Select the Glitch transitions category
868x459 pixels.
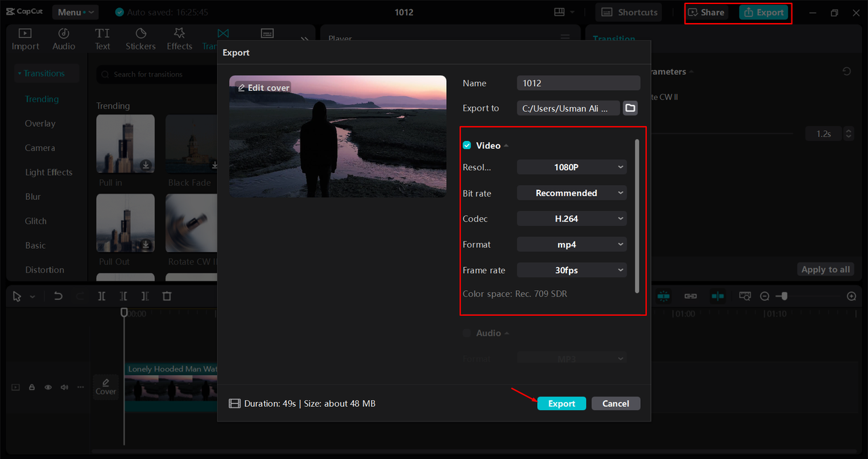click(x=36, y=221)
